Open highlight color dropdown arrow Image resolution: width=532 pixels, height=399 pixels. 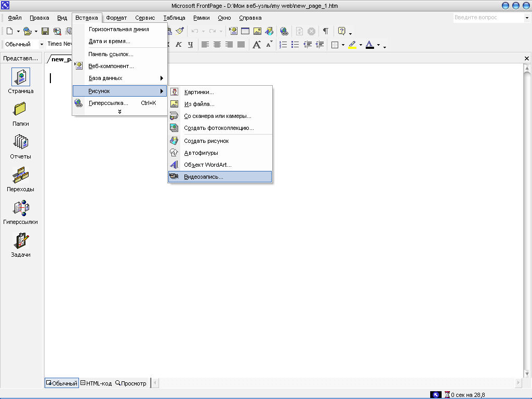pyautogui.click(x=361, y=45)
